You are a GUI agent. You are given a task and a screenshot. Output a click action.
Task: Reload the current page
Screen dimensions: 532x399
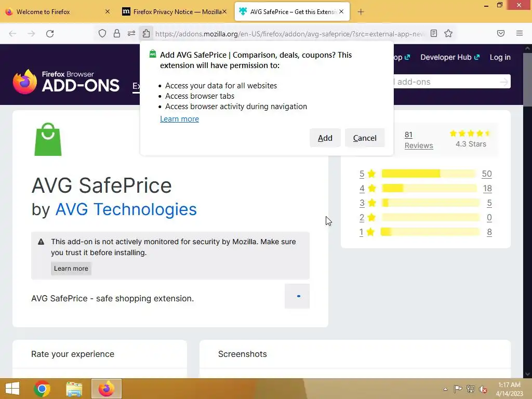[50, 34]
